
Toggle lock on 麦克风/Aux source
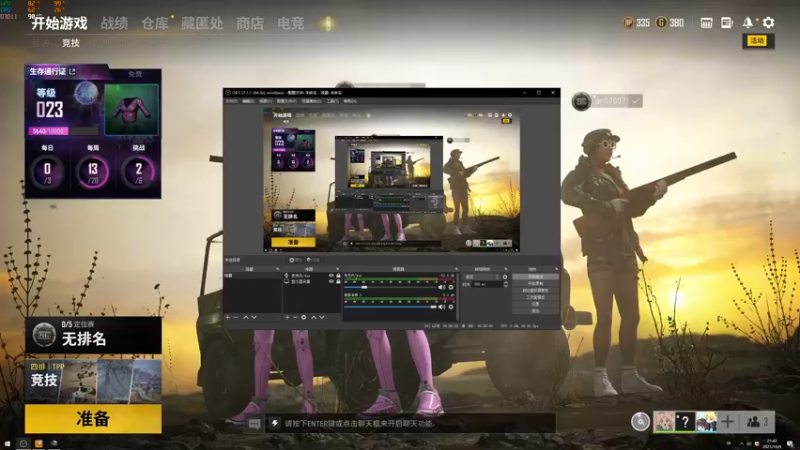tap(338, 276)
